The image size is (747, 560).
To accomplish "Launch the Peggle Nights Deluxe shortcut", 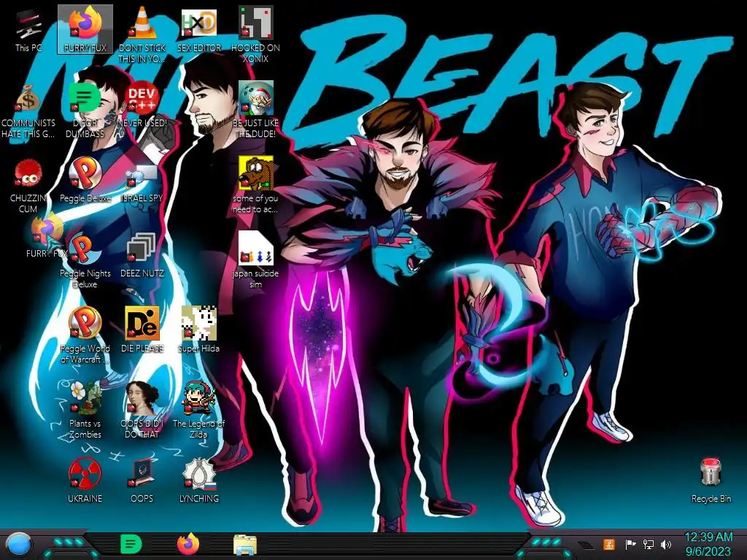I will click(85, 261).
